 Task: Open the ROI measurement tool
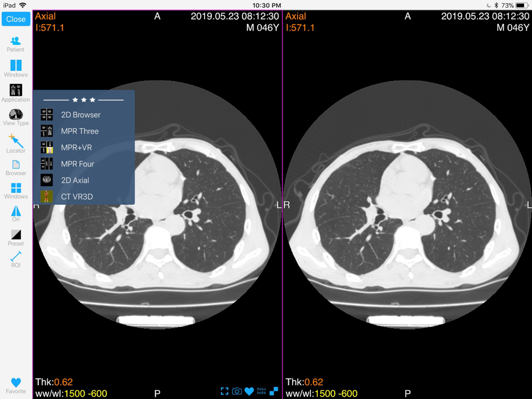point(15,260)
